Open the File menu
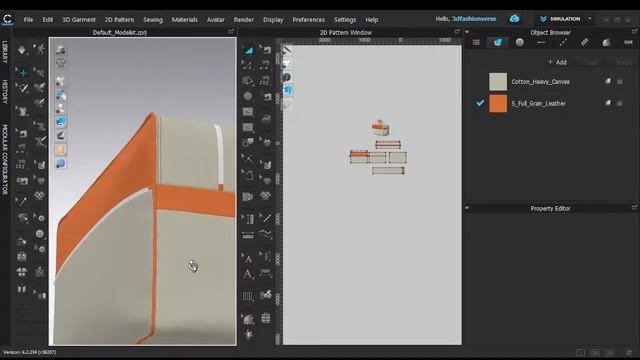The height and width of the screenshot is (360, 640). pyautogui.click(x=28, y=20)
